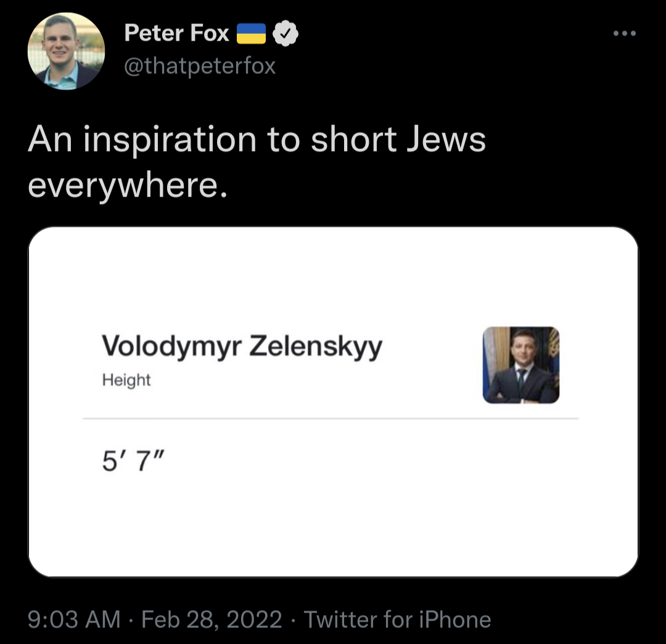Click the 5' 7" height value

(133, 460)
